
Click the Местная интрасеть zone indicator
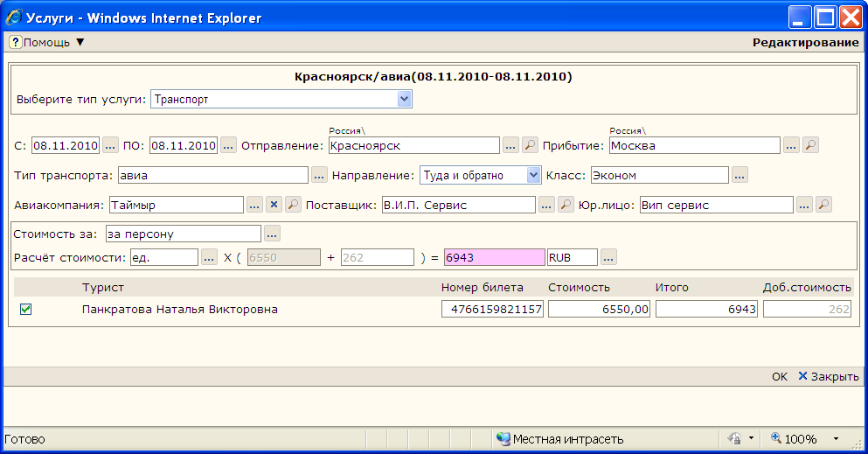tap(560, 439)
